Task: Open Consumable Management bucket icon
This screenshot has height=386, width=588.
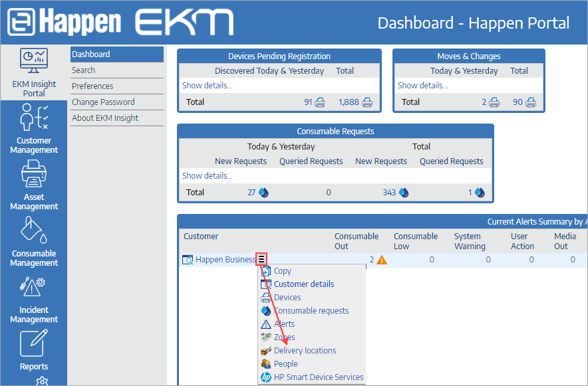Action: [x=34, y=231]
